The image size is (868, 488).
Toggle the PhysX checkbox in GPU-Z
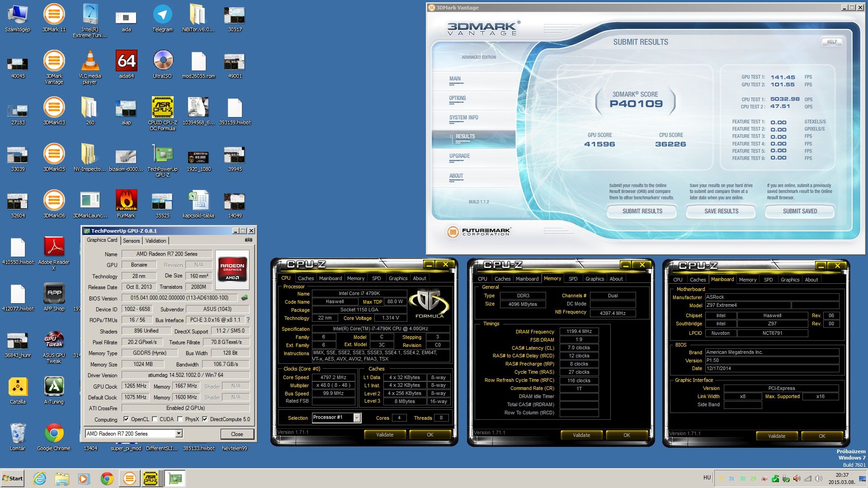tap(180, 419)
